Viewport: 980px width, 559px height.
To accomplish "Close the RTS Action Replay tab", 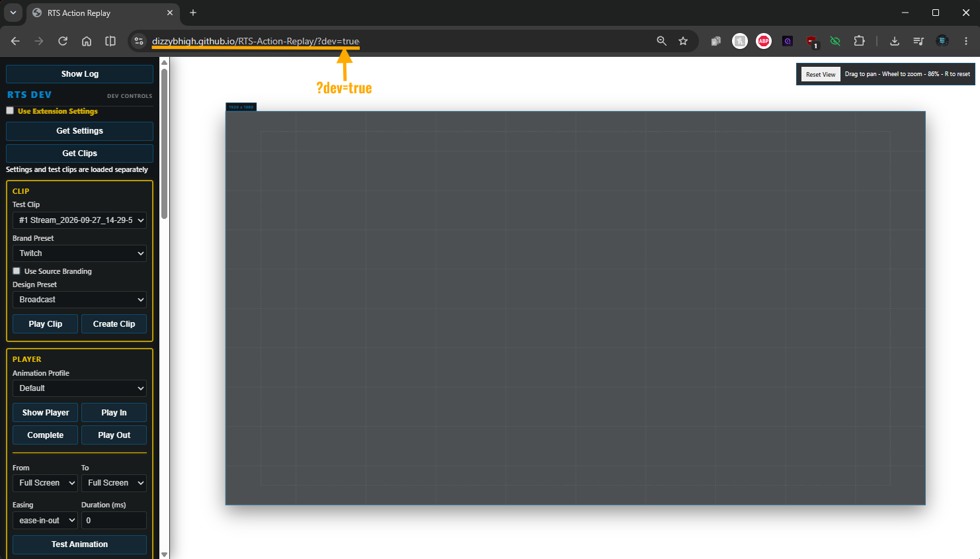I will coord(170,13).
